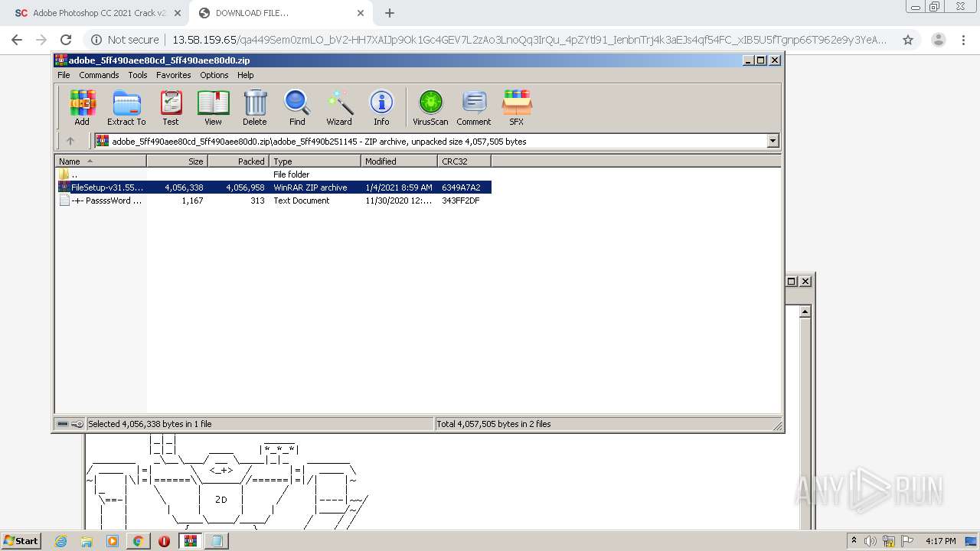The height and width of the screenshot is (551, 980).
Task: Open the File menu in WinRAR
Action: click(x=64, y=75)
